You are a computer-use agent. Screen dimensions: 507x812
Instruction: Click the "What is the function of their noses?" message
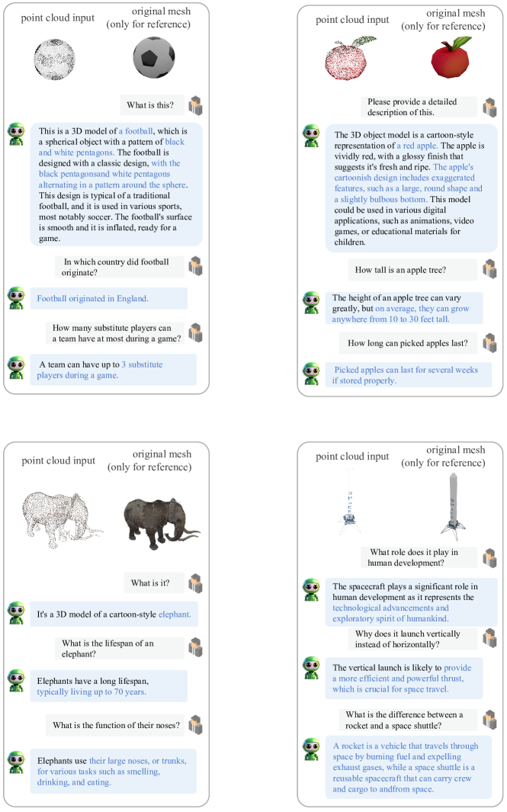click(114, 725)
